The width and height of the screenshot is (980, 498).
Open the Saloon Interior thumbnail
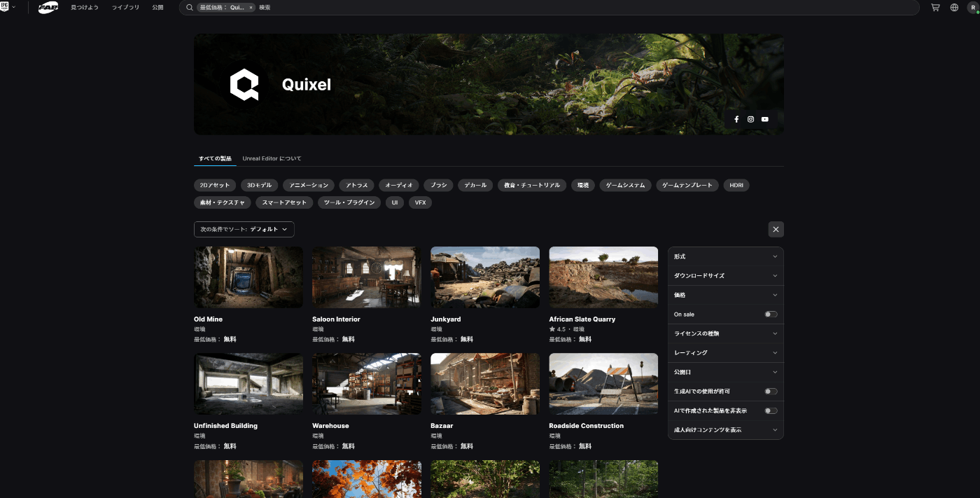(367, 277)
